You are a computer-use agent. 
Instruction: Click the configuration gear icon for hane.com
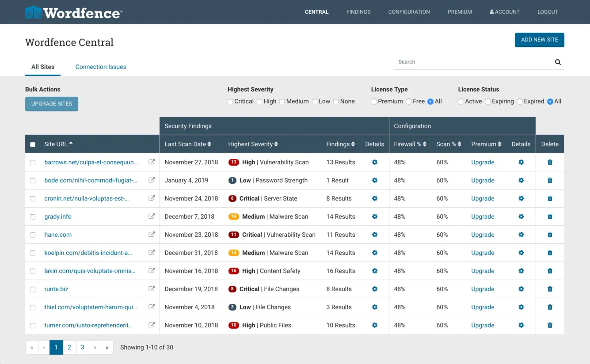pyautogui.click(x=521, y=235)
